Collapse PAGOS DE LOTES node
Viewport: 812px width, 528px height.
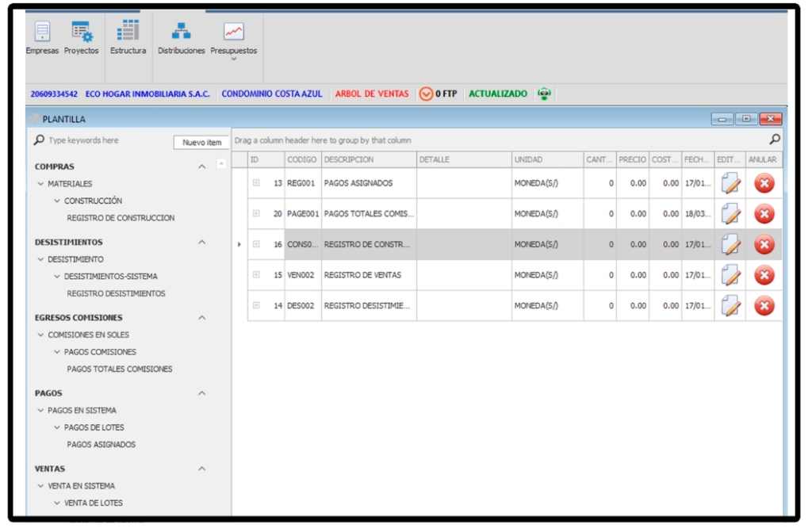tap(57, 427)
